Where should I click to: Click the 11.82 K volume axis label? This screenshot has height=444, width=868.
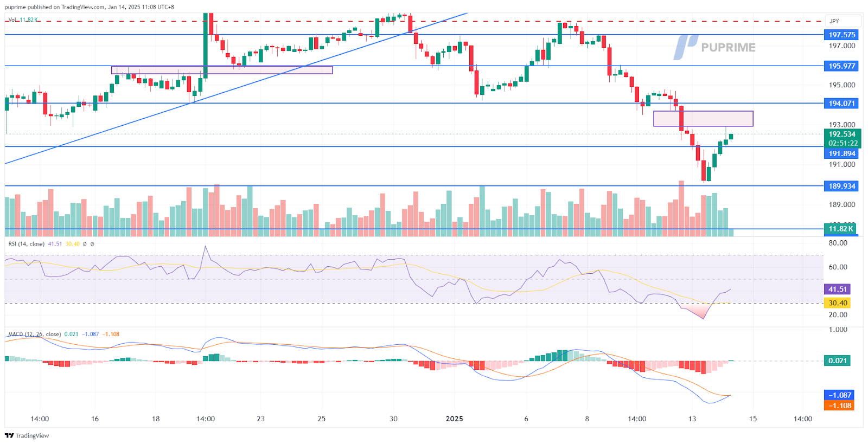pyautogui.click(x=841, y=229)
